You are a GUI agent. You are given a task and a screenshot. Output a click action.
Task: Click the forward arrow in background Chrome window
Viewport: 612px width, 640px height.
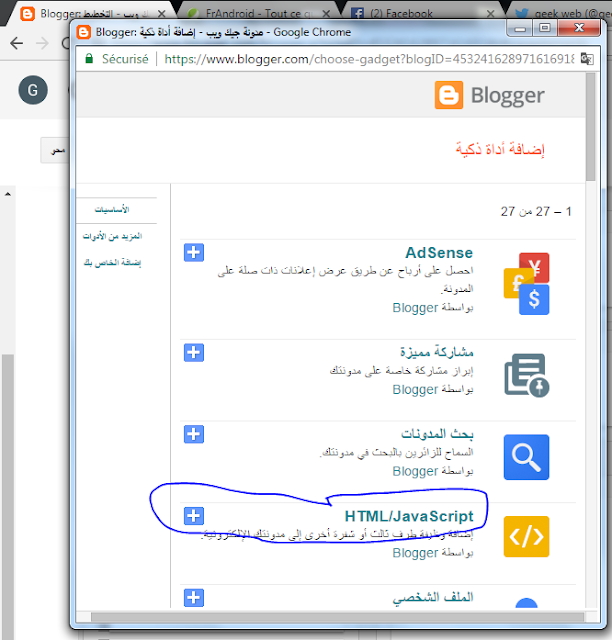pyautogui.click(x=42, y=43)
